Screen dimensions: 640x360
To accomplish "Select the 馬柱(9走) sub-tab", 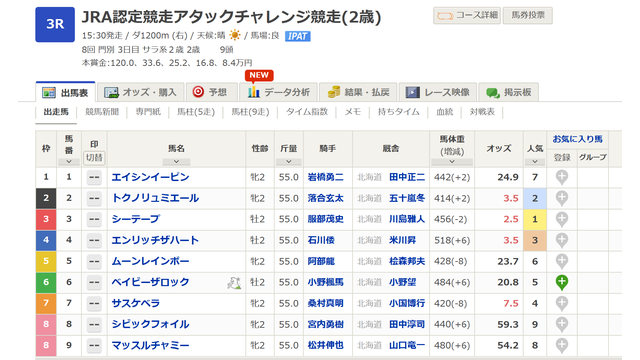I will pos(250,112).
